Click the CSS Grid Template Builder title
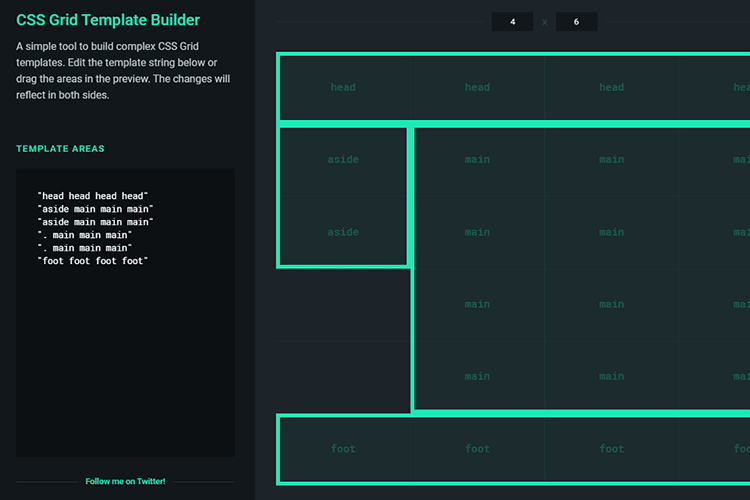 (x=108, y=20)
